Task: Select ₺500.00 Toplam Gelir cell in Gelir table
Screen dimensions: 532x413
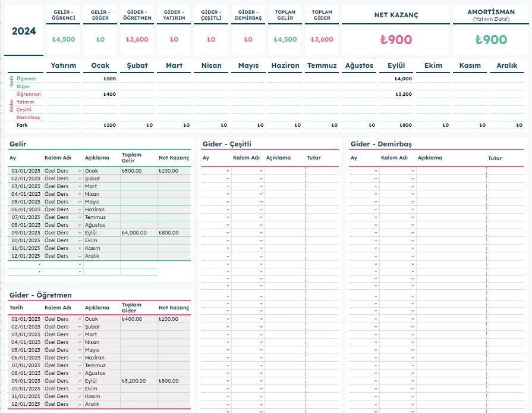Action: point(138,171)
